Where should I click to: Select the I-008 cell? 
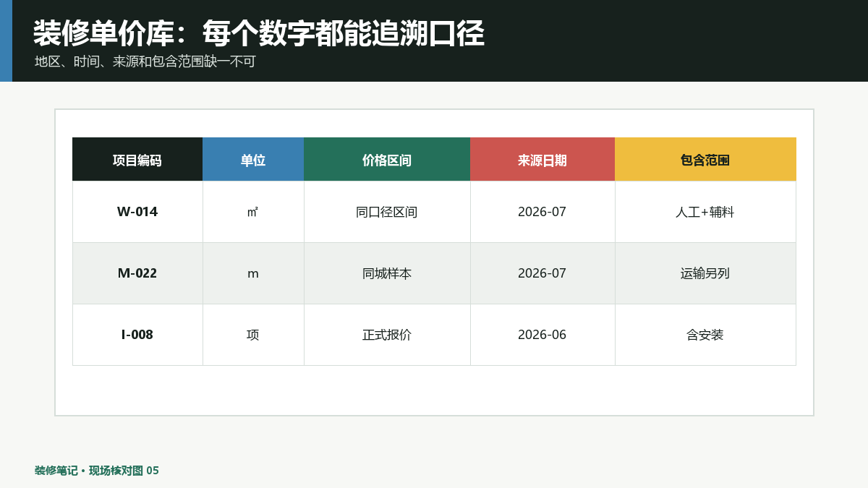137,335
